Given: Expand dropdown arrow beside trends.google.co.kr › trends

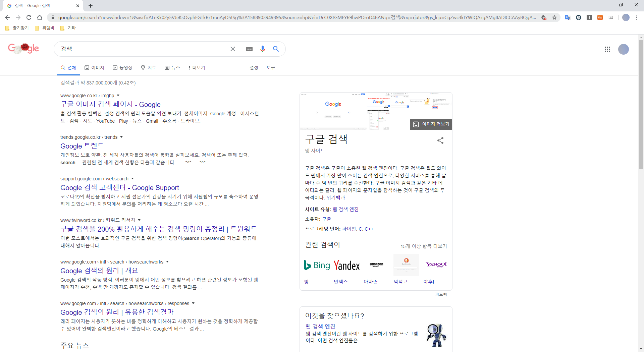Looking at the screenshot, I should pos(121,137).
